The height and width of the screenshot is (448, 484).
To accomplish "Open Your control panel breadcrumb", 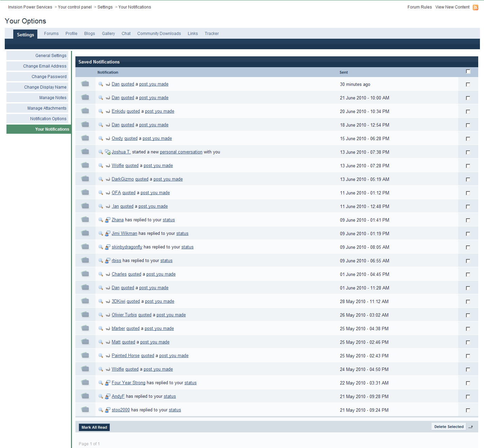I will pos(75,7).
